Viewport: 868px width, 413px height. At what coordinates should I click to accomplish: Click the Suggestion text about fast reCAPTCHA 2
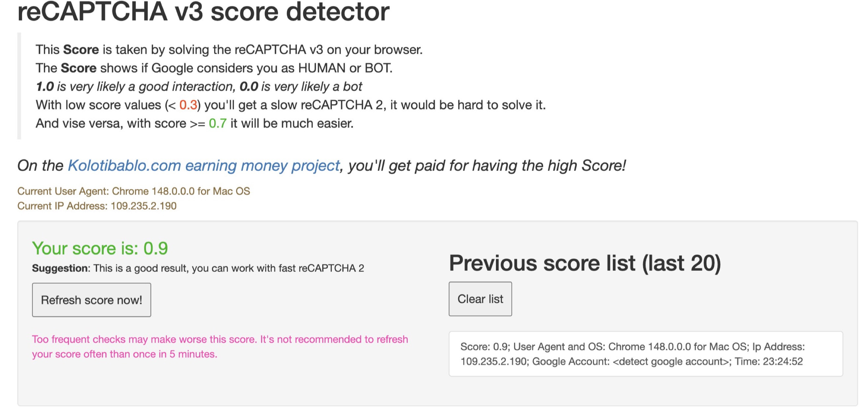click(x=198, y=268)
